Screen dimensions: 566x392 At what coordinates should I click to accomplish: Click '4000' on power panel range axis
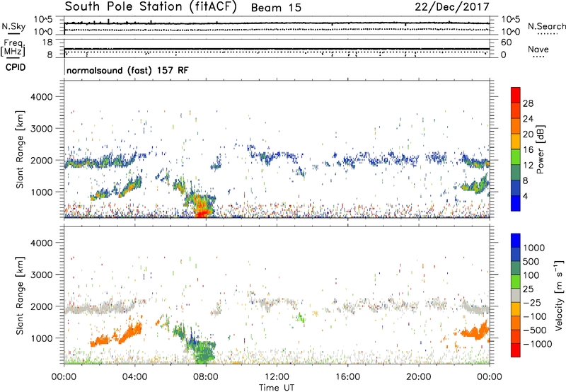pyautogui.click(x=41, y=97)
